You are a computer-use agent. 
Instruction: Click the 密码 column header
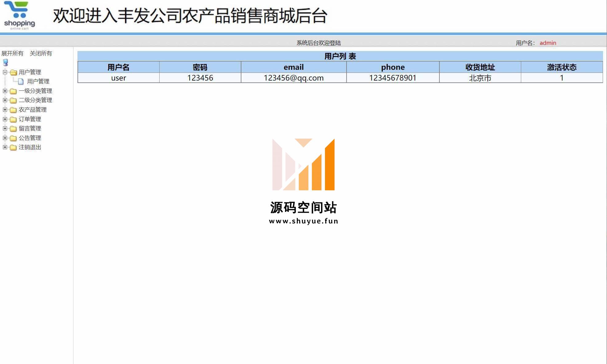[200, 67]
